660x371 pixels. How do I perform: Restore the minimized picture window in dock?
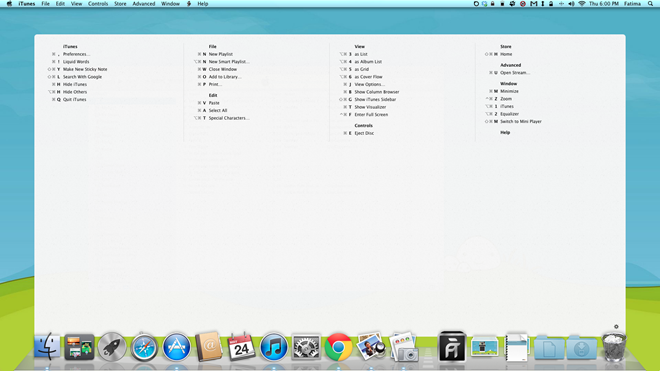click(484, 347)
